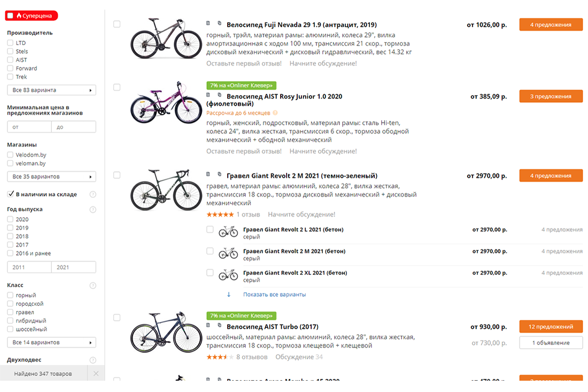Viewport: 588px width, 392px height.
Task: Open 'Все 35 вариантов' stores list
Action: tap(51, 176)
